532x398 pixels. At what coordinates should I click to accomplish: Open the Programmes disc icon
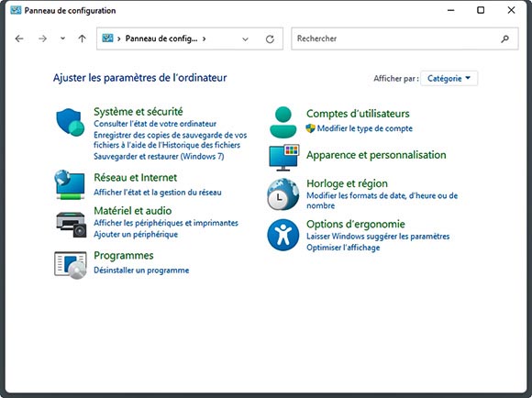pyautogui.click(x=71, y=265)
